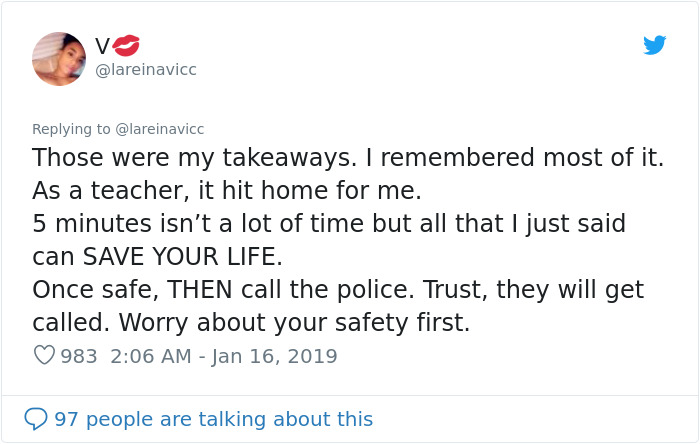Open the 2:06 AM timestamp link
Image resolution: width=700 pixels, height=444 pixels.
pyautogui.click(x=143, y=356)
